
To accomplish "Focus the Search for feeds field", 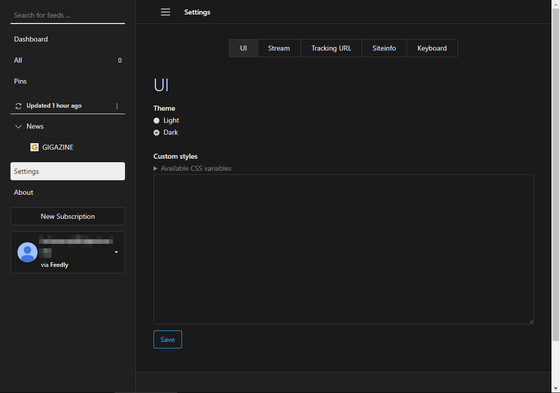I will pos(68,15).
